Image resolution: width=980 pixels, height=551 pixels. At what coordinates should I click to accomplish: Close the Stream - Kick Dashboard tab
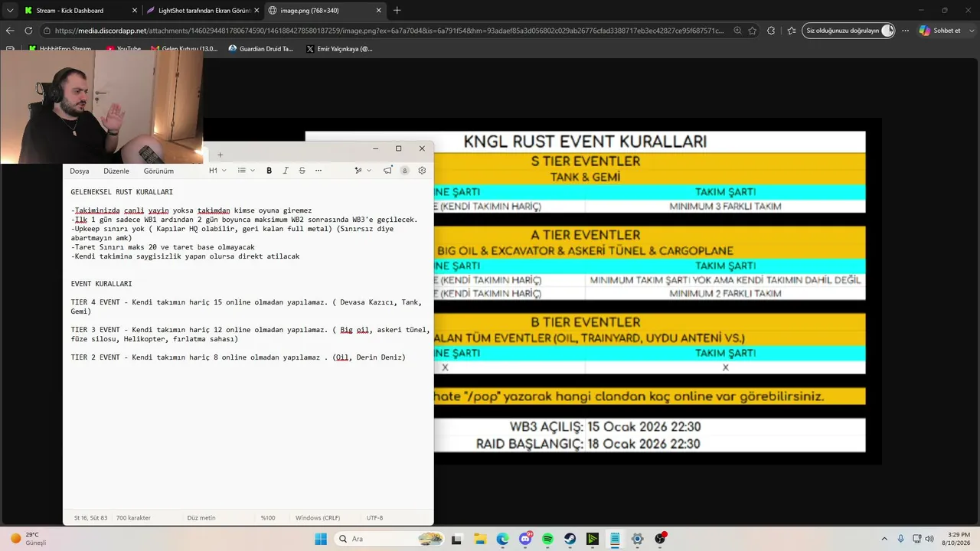click(x=135, y=11)
